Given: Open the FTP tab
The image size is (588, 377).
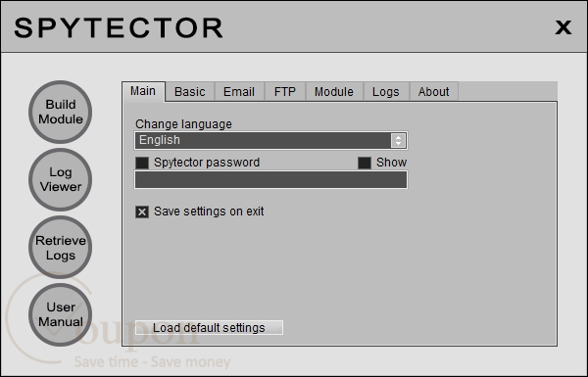Looking at the screenshot, I should click(x=285, y=92).
